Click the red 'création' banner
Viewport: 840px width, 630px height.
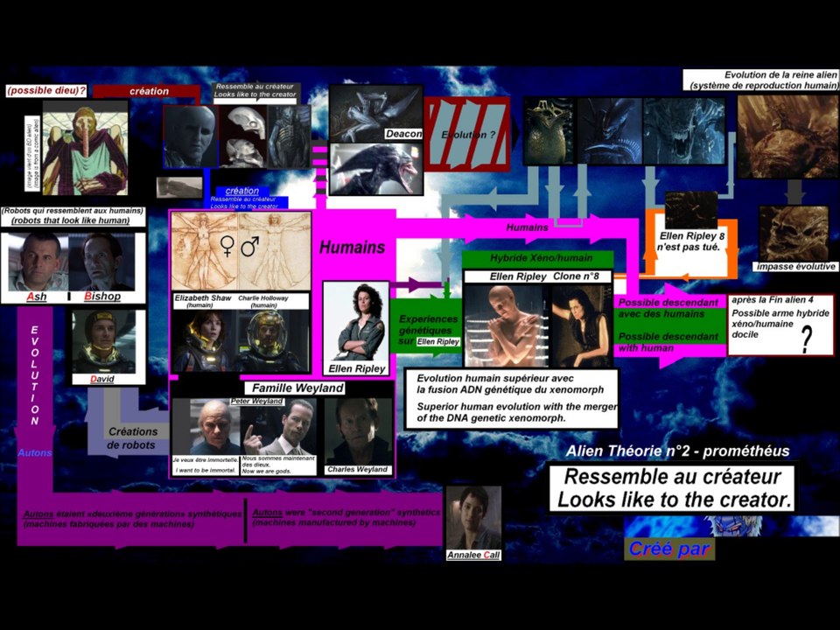click(149, 91)
